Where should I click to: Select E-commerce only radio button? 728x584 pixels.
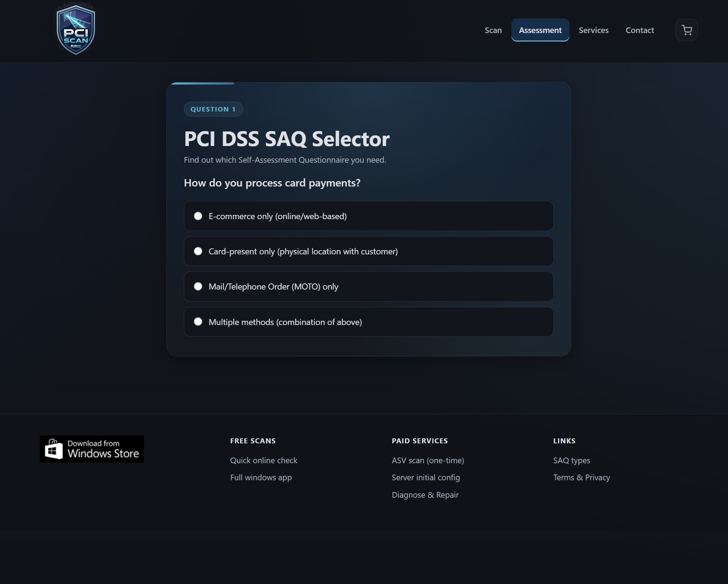point(198,216)
